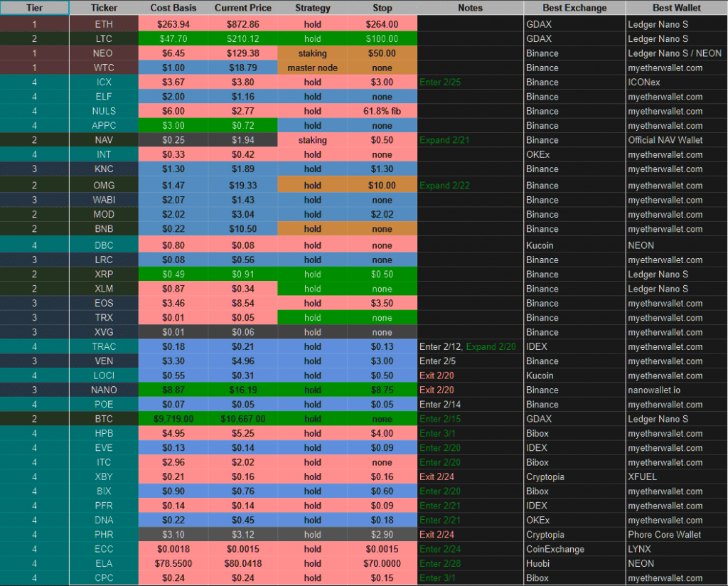Image resolution: width=728 pixels, height=586 pixels.
Task: Click the Current Price column header
Action: click(243, 8)
